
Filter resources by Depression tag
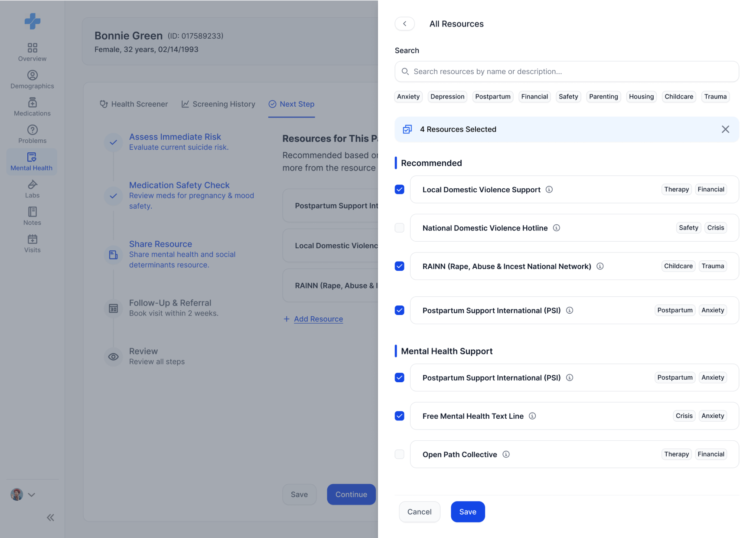[447, 97]
